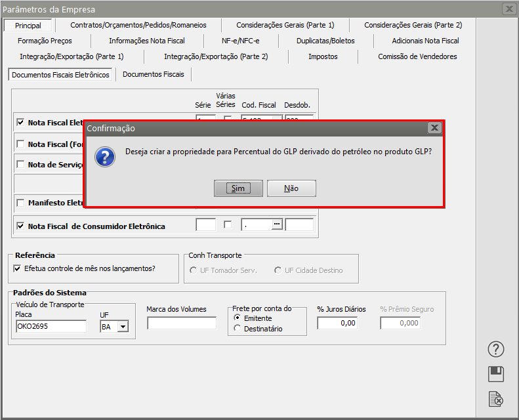Open Informações Nota Fiscal tab
This screenshot has width=519, height=420.
147,41
